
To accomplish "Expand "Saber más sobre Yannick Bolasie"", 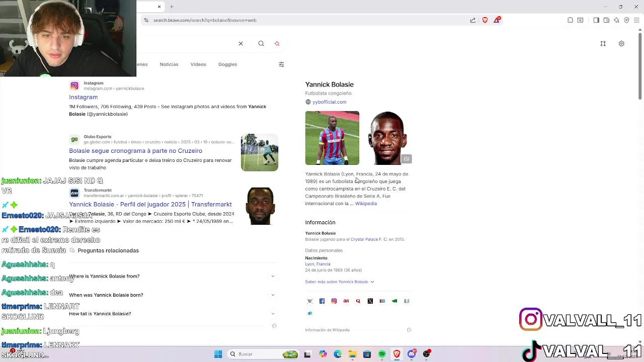I will [340, 282].
